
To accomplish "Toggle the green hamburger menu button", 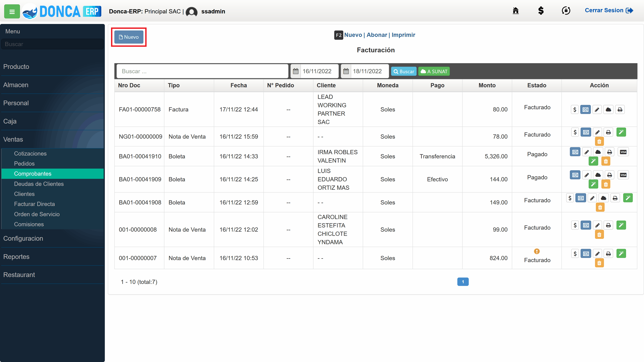I will 12,12.
